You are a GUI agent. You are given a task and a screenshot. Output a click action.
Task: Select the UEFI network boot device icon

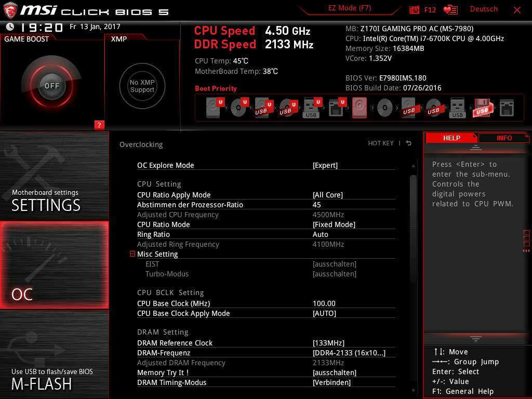(337, 108)
